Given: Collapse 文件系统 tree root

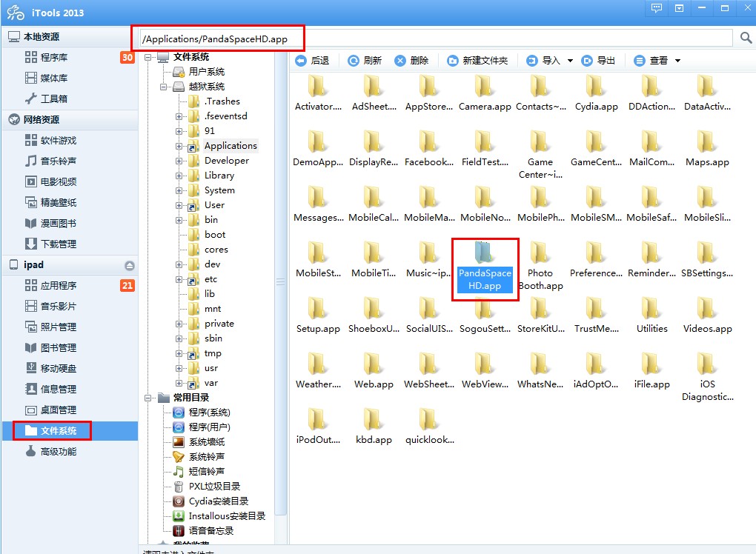Looking at the screenshot, I should coord(147,57).
